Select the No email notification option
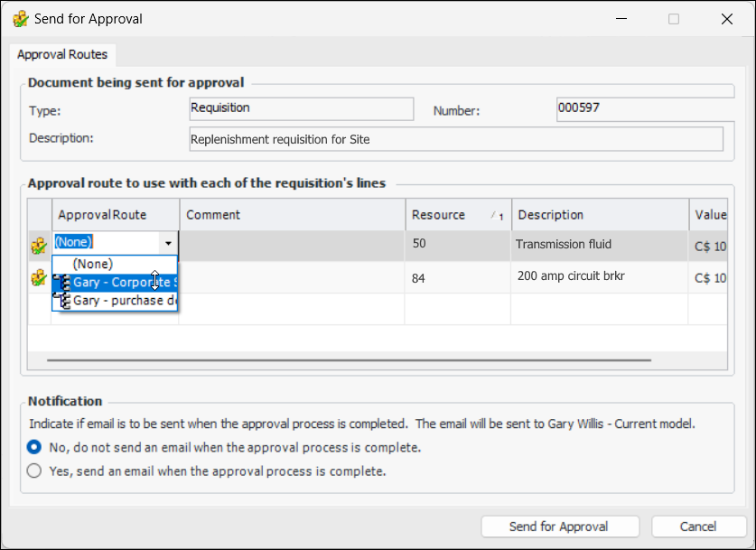 click(x=34, y=447)
